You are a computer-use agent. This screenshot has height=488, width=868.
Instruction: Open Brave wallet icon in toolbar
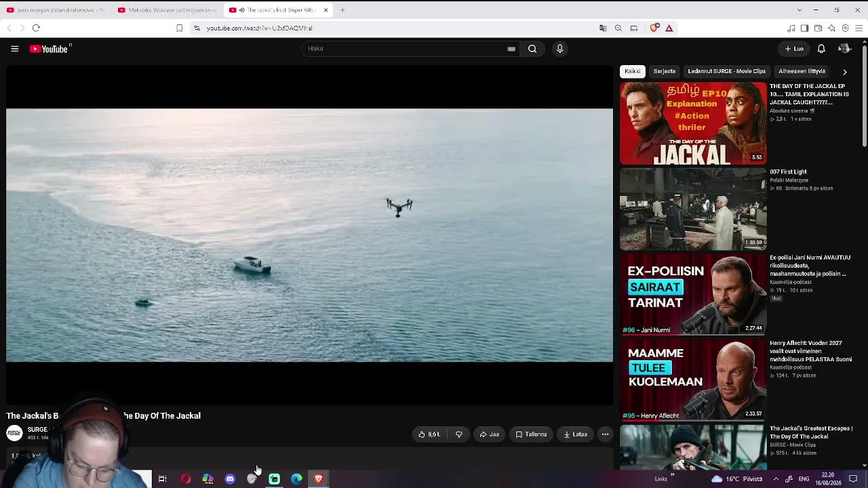pos(818,28)
